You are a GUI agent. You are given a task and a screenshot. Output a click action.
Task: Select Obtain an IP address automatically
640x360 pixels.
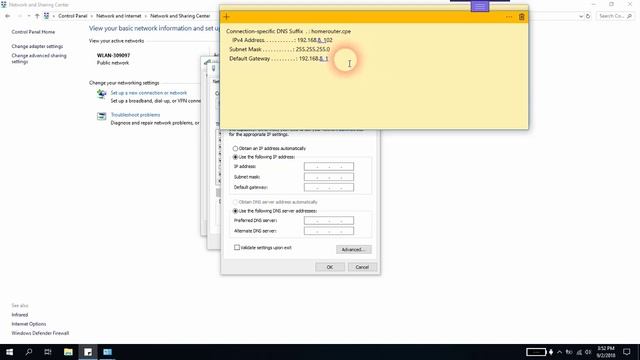point(235,149)
